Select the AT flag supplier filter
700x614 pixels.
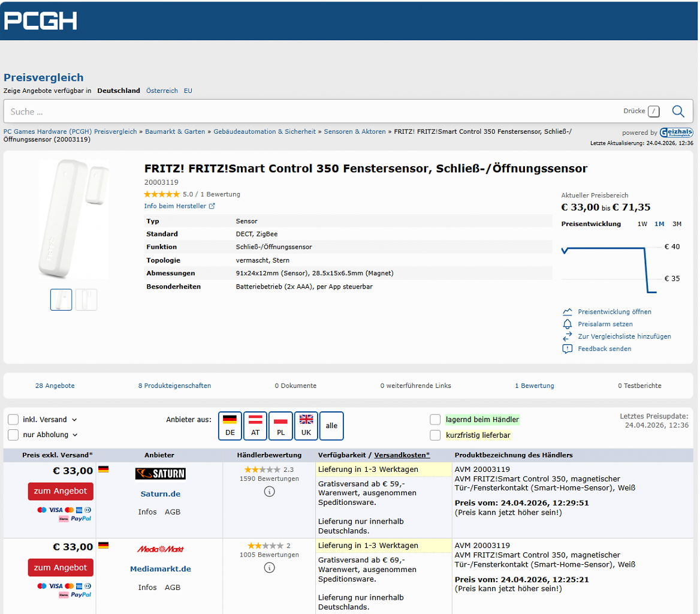click(255, 426)
